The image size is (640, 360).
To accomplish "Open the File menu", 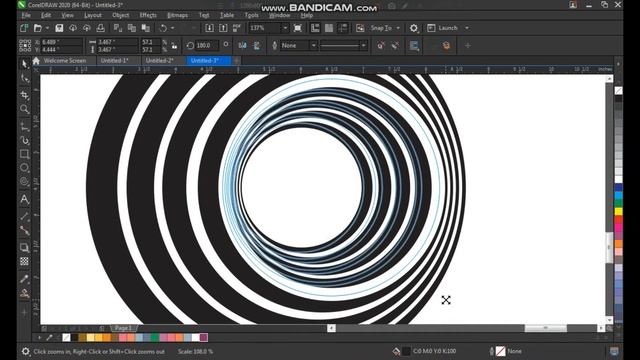I will pos(26,15).
